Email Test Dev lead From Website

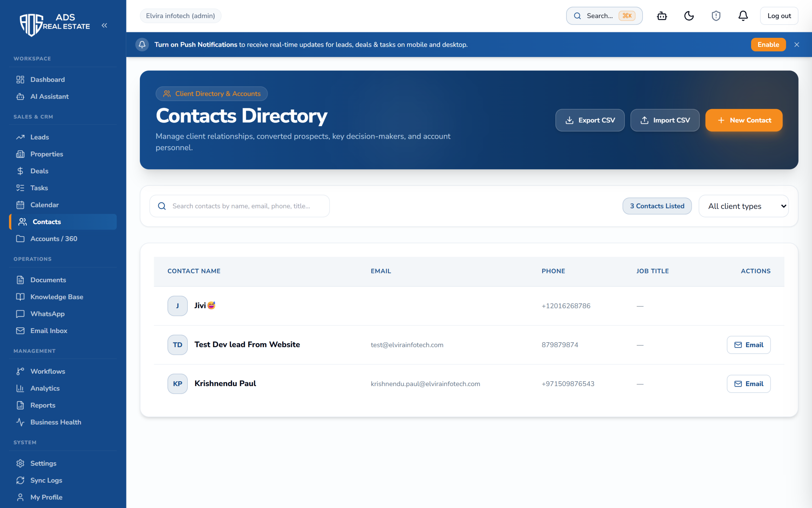tap(749, 345)
